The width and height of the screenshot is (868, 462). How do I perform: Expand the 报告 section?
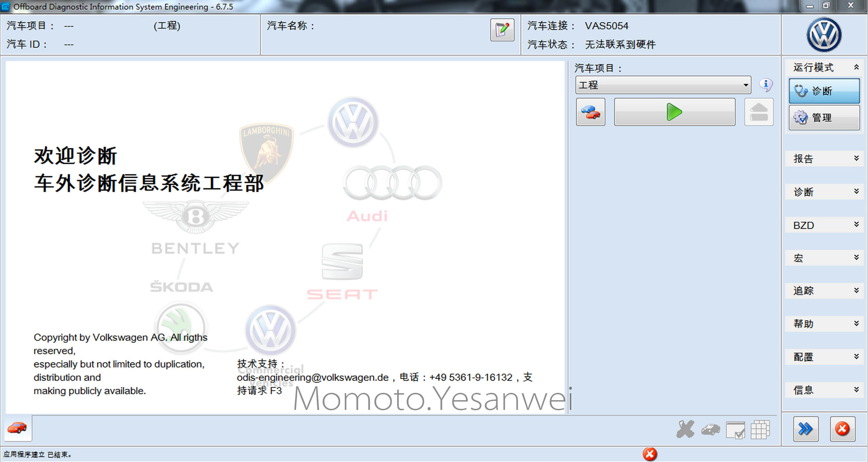click(824, 159)
